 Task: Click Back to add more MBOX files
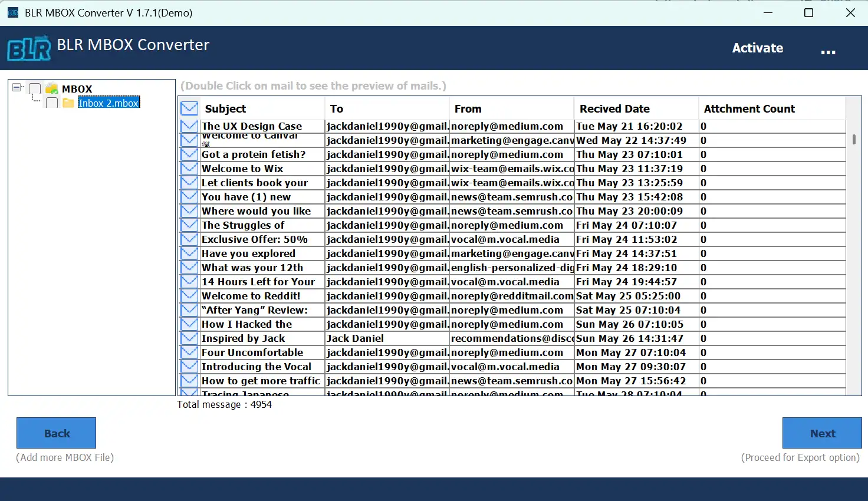56,433
